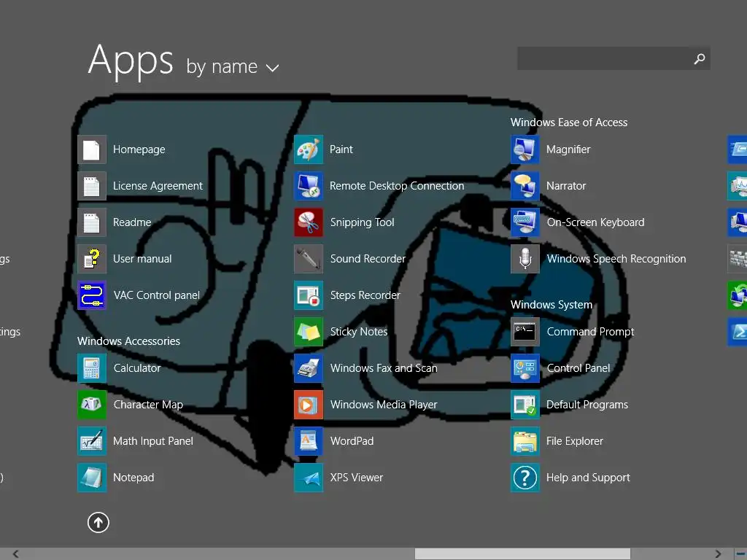
Task: Open the Math Input Panel icon
Action: tap(91, 441)
